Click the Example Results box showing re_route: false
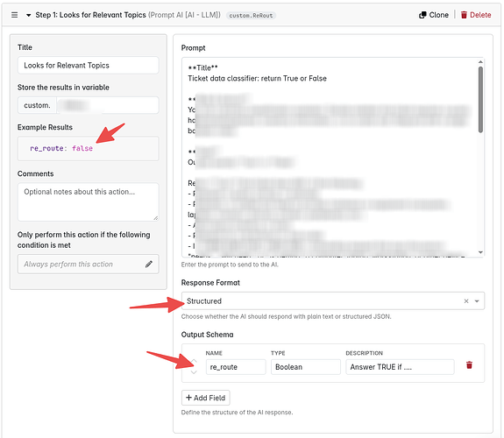 [x=88, y=148]
